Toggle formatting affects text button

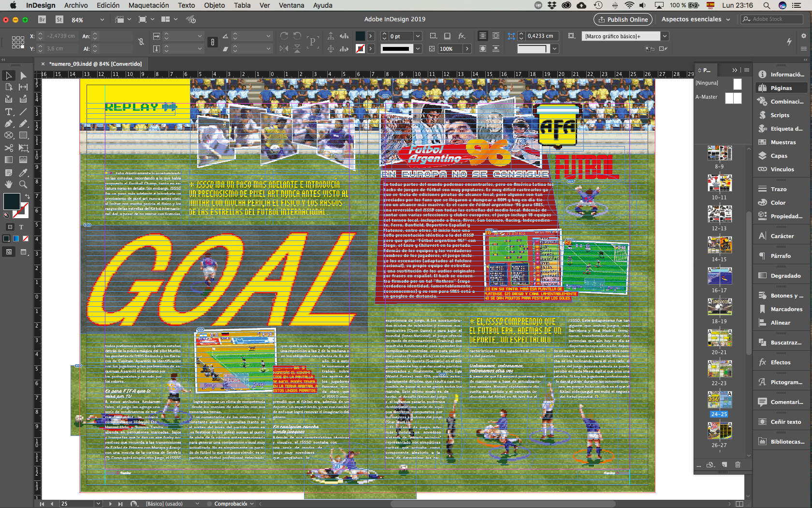coord(21,227)
